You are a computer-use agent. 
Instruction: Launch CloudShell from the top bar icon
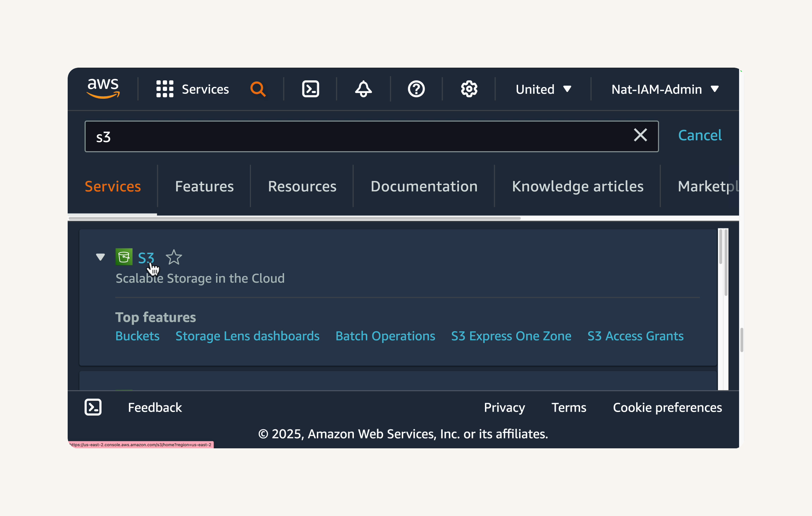click(310, 89)
